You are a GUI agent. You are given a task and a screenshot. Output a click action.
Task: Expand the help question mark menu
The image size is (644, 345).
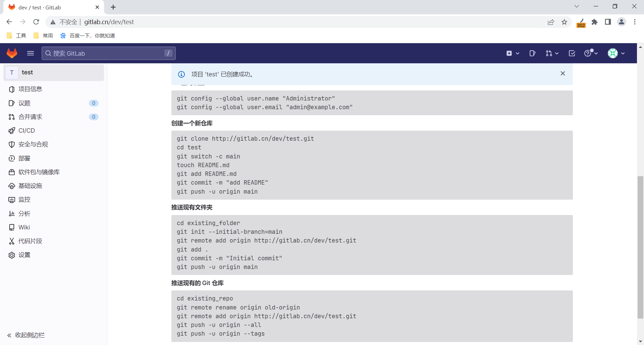[x=591, y=53]
